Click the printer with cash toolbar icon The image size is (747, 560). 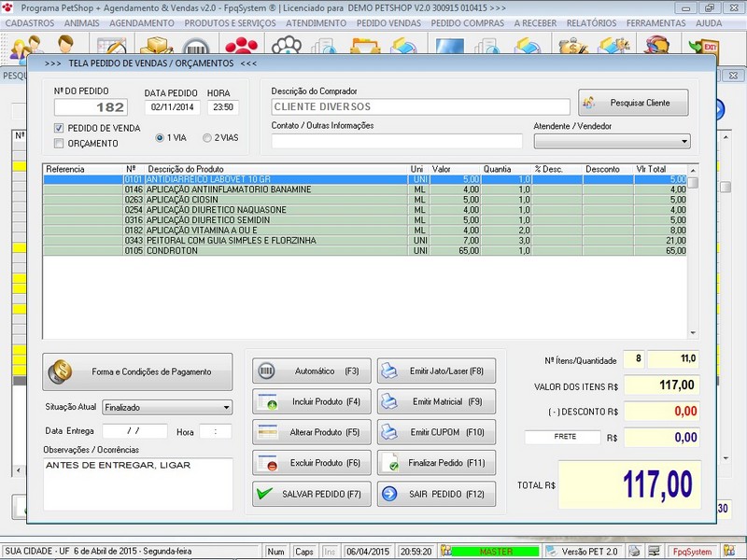coord(614,46)
